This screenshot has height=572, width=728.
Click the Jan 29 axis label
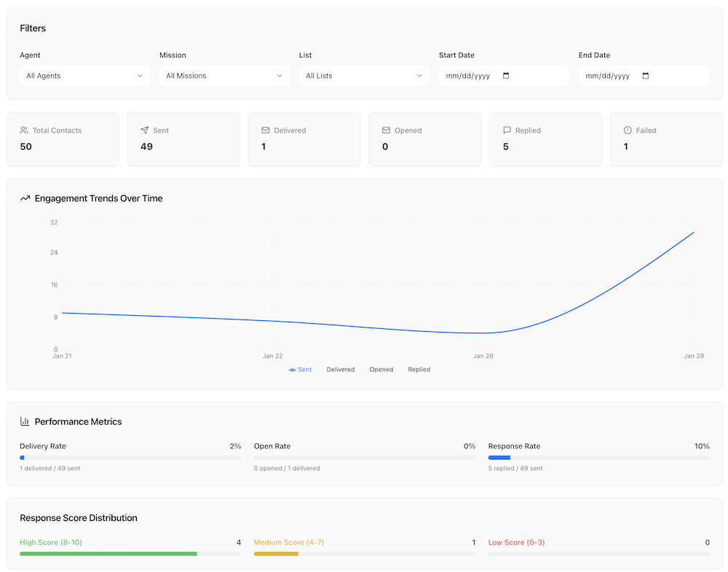tap(694, 356)
